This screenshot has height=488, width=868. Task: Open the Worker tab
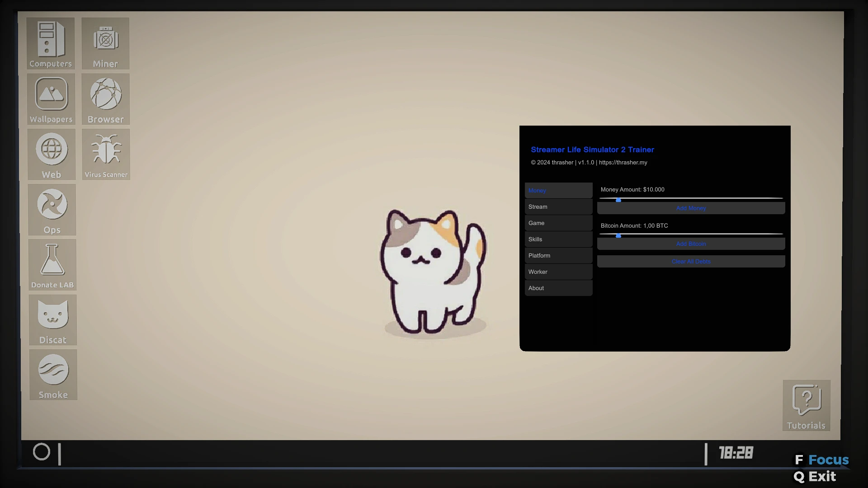(559, 272)
